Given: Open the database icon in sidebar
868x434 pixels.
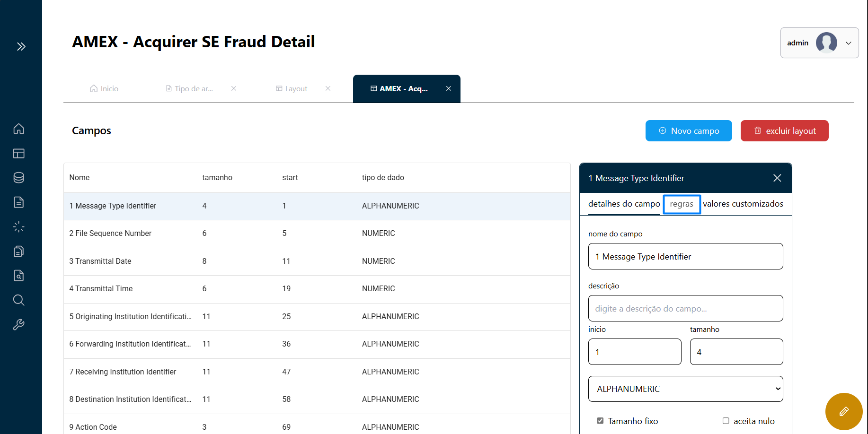Looking at the screenshot, I should click(19, 178).
